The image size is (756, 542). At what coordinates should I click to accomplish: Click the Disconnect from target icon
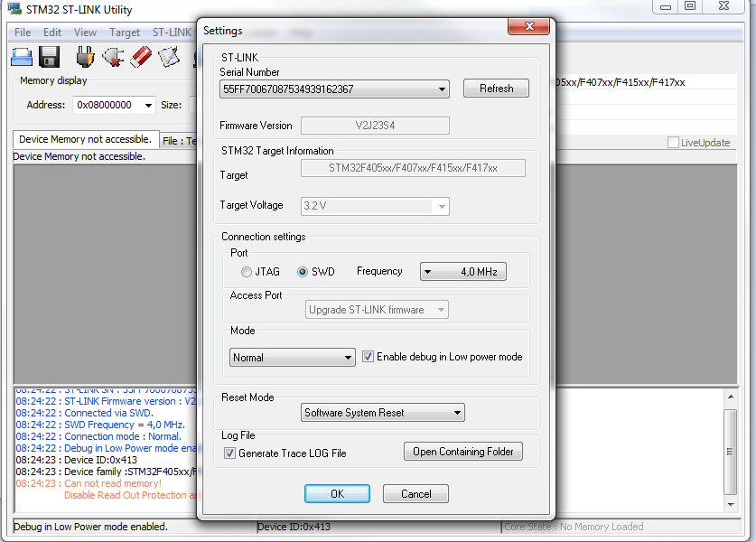coord(113,57)
